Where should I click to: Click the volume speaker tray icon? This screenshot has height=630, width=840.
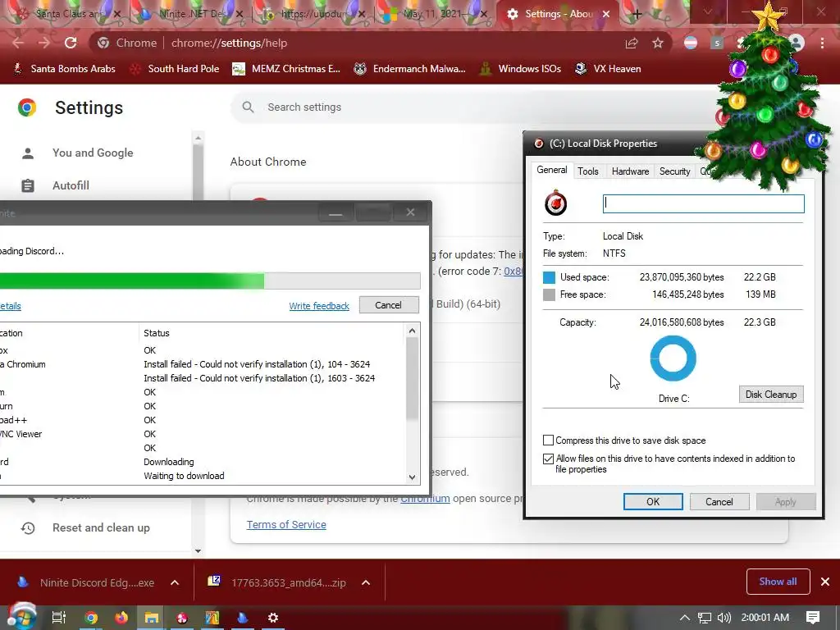(x=724, y=618)
